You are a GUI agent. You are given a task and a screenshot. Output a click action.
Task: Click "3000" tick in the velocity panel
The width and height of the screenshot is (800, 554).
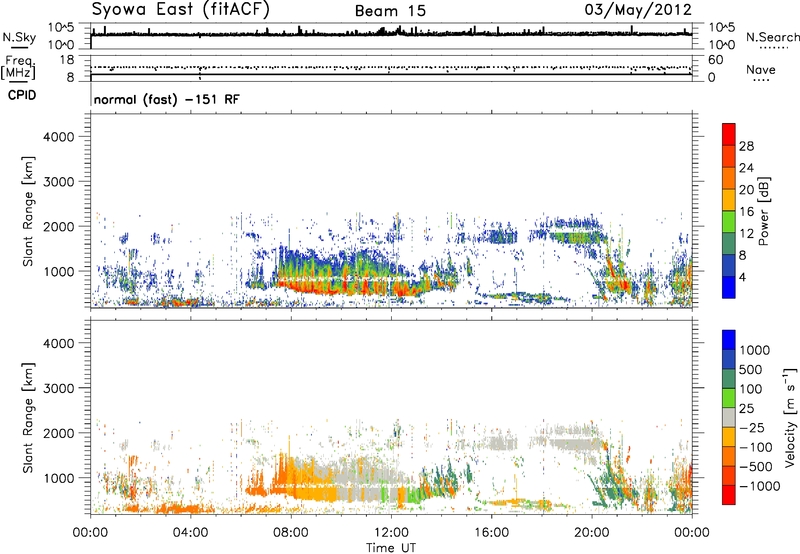(x=59, y=388)
